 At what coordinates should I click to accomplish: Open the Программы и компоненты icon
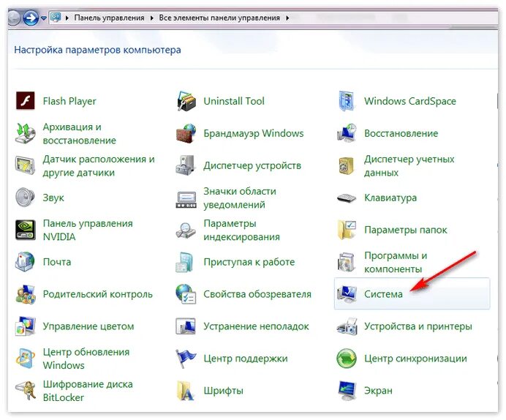347,261
